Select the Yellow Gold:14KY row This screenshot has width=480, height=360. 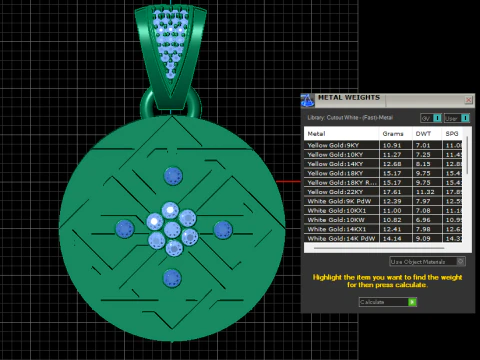(383, 164)
